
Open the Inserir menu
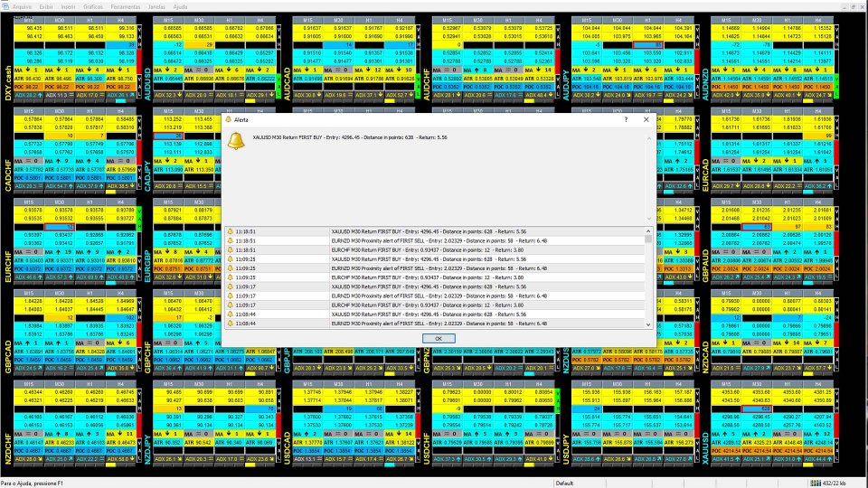68,6
